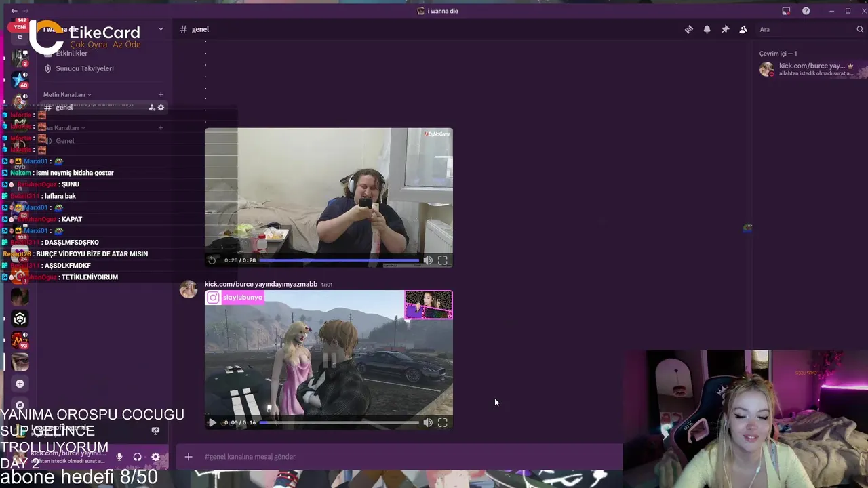This screenshot has width=868, height=488.
Task: Make the first video fullscreen
Action: tap(443, 260)
